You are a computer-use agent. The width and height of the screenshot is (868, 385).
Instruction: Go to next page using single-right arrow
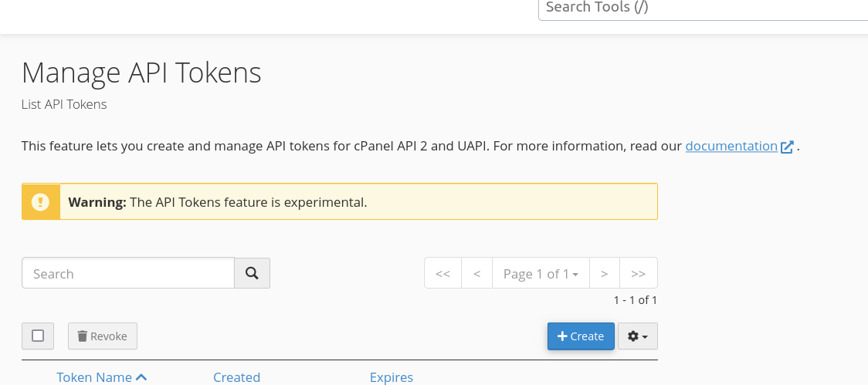pyautogui.click(x=604, y=273)
